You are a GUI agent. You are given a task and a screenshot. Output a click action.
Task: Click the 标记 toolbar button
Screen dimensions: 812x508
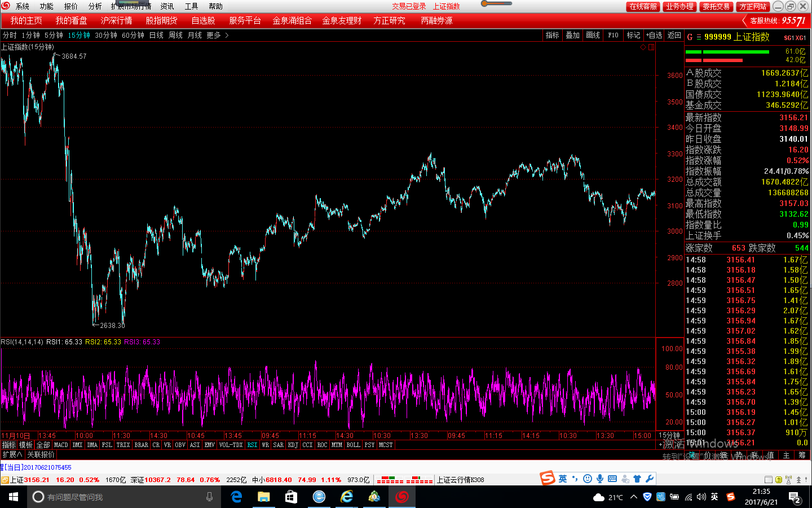(634, 35)
